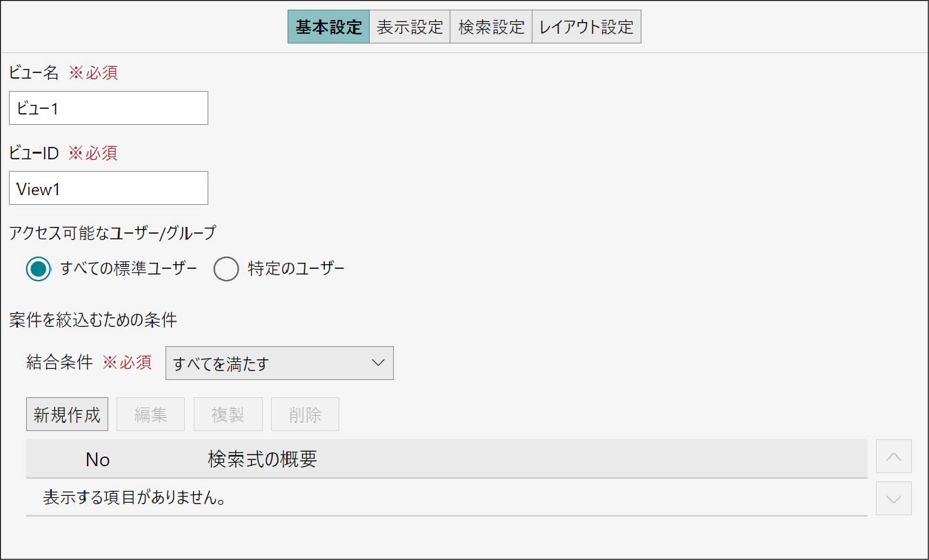Select the すべての標準ユーザー radio button

pyautogui.click(x=39, y=269)
